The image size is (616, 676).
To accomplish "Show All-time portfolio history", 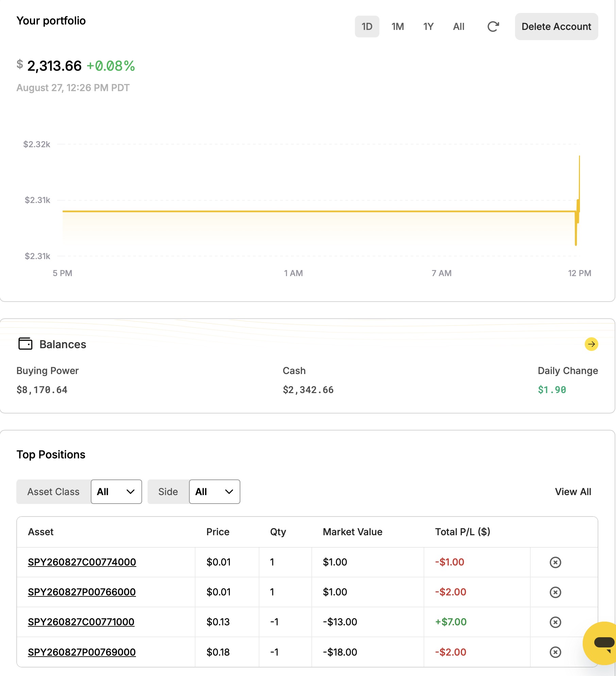I will pos(459,27).
